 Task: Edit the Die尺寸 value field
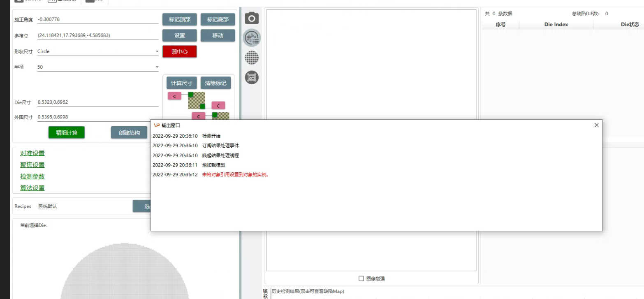[98, 102]
